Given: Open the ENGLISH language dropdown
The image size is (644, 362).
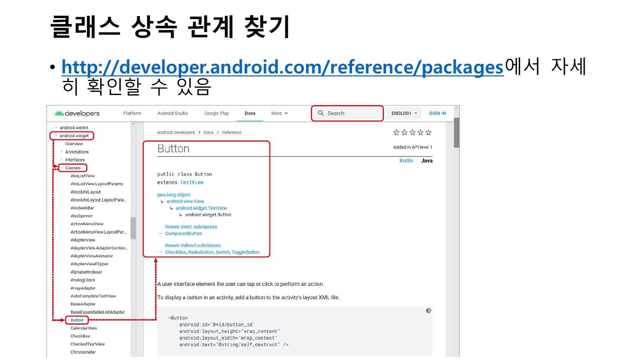Looking at the screenshot, I should click(405, 113).
